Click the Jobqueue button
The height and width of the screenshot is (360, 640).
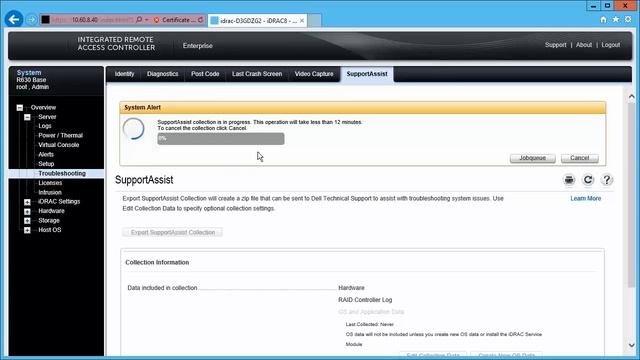[532, 158]
